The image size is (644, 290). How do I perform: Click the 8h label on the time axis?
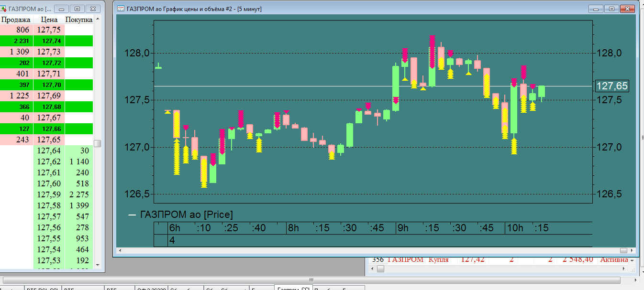tap(293, 228)
